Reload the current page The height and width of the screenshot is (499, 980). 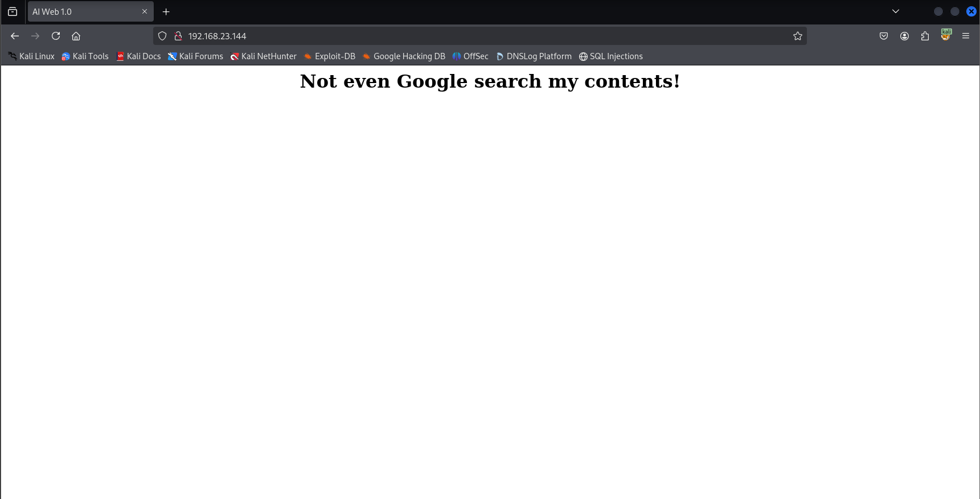pos(56,36)
